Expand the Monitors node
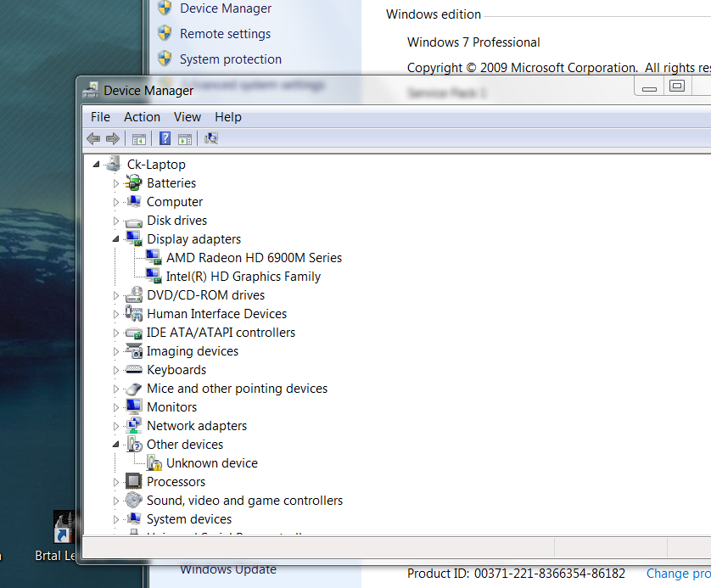The image size is (711, 588). pos(116,407)
